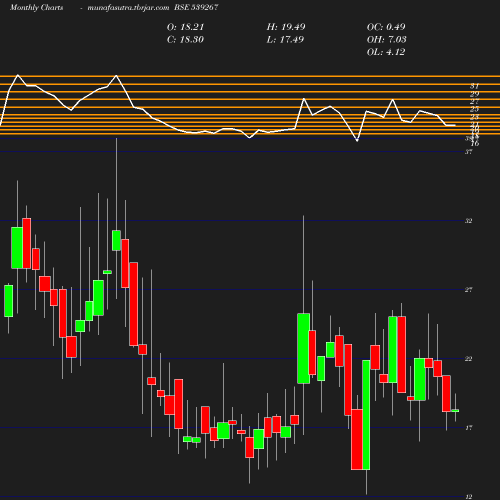The height and width of the screenshot is (500, 500).
Task: Click the price axis label 17
Action: click(468, 428)
